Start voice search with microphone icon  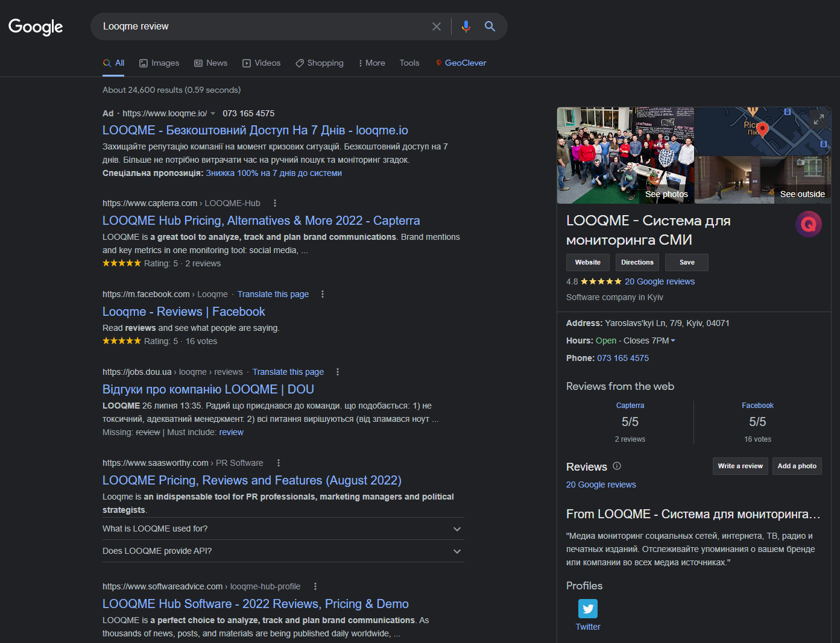(466, 27)
